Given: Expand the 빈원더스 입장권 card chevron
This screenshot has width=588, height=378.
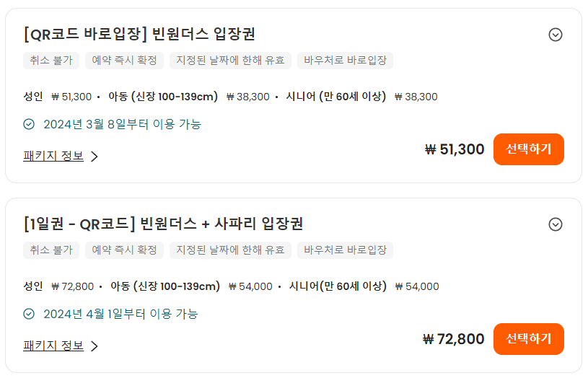Looking at the screenshot, I should (x=555, y=35).
